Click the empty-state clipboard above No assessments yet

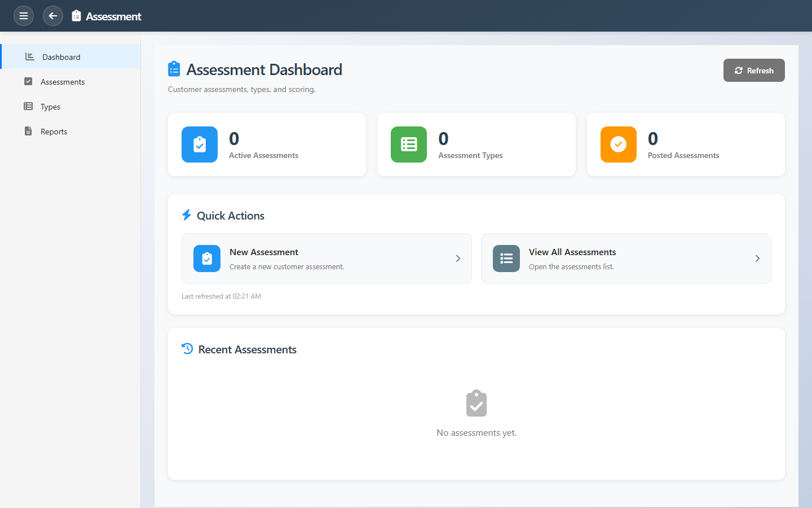[x=476, y=404]
